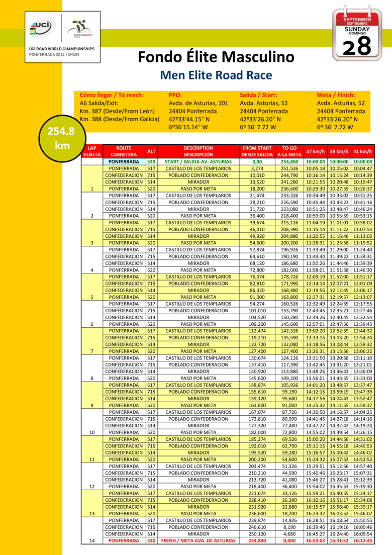Viewport: 392px width, 555px height.
Task: Click the time '16:28:51' in lap 14
Action: [316, 521]
